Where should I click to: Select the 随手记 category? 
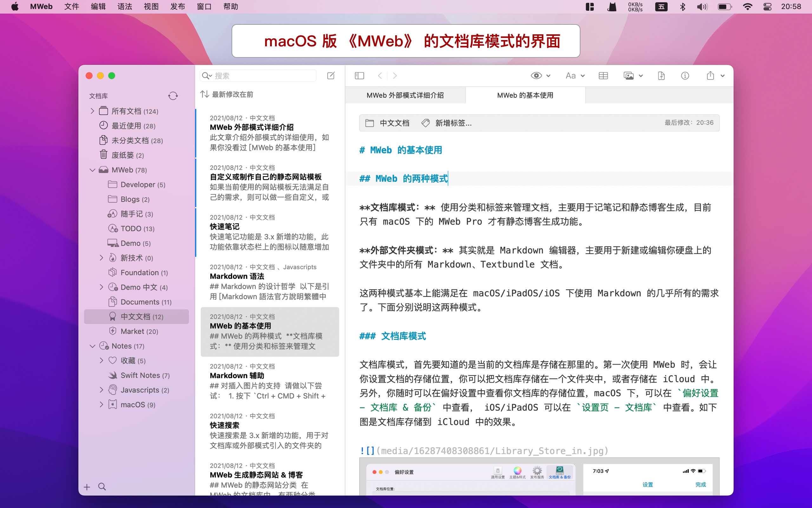pos(136,214)
